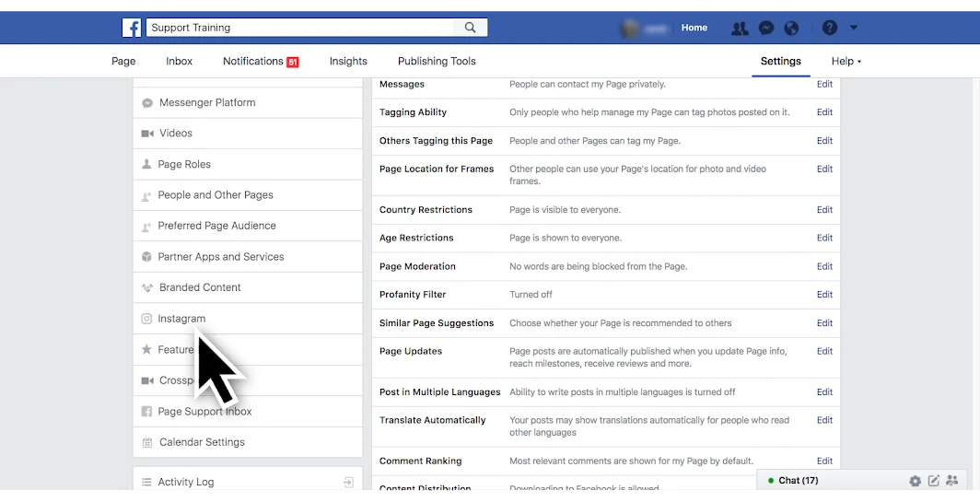Click the create group icon in chat bar

[951, 480]
